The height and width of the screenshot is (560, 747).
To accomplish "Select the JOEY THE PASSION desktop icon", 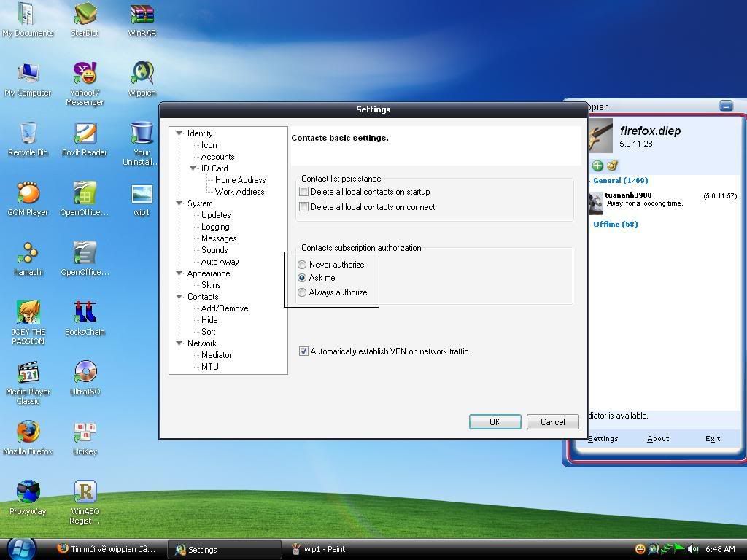I will (x=28, y=323).
